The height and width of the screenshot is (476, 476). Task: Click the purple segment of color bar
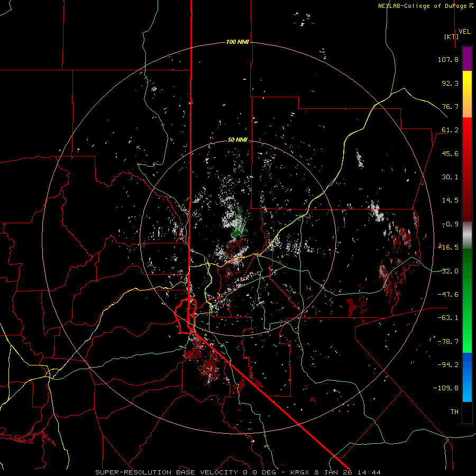(x=467, y=59)
